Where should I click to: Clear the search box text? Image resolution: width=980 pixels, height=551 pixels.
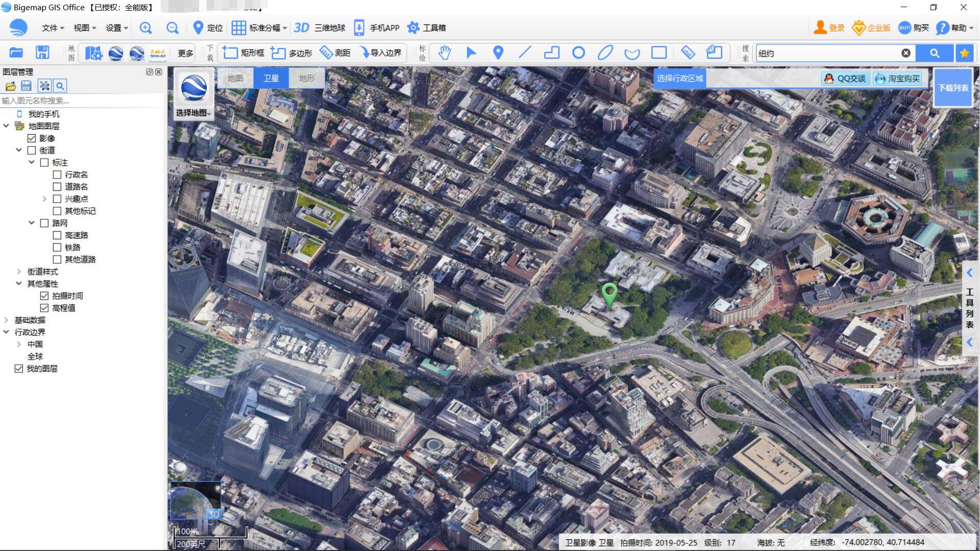pyautogui.click(x=905, y=53)
